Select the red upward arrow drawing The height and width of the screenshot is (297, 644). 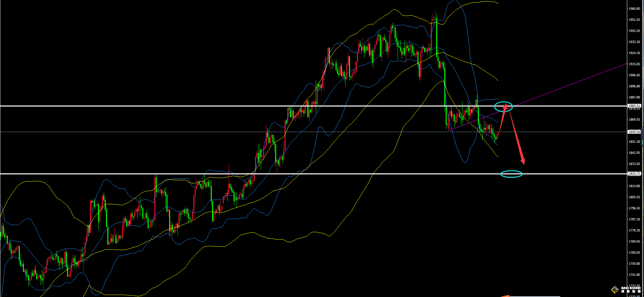pos(502,118)
